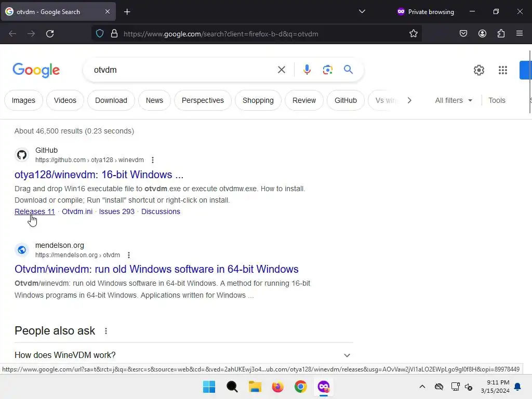Open the Firefox account icon
Viewport: 532px width, 399px height.
pyautogui.click(x=482, y=34)
